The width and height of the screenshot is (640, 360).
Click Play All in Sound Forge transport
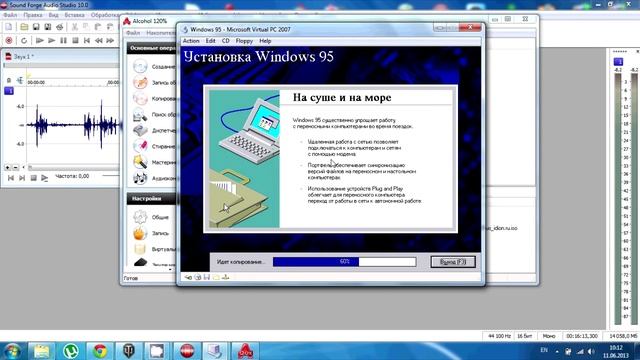[40, 40]
